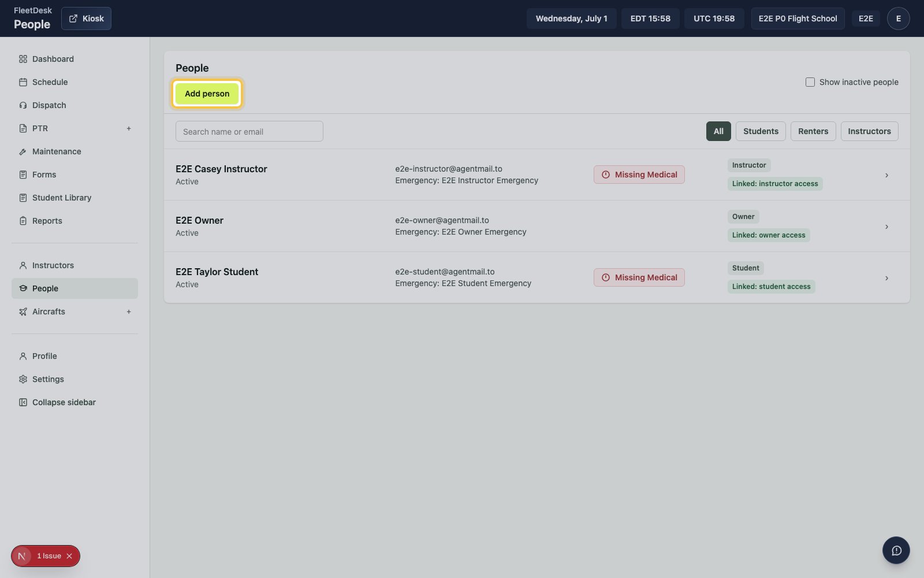Screen dimensions: 924x578
Task: Click e2e-student@agentmail.to email
Action: (x=445, y=272)
